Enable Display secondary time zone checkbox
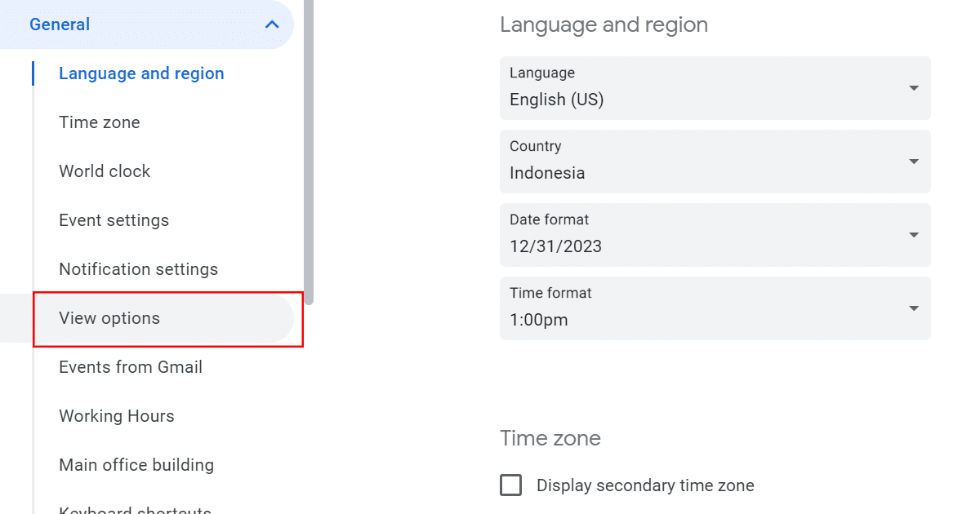Image resolution: width=980 pixels, height=514 pixels. click(x=511, y=485)
